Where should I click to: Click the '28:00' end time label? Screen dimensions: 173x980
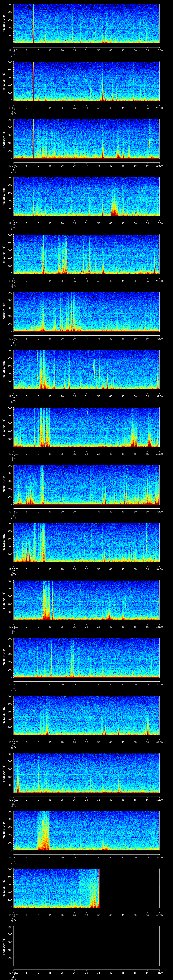click(159, 223)
